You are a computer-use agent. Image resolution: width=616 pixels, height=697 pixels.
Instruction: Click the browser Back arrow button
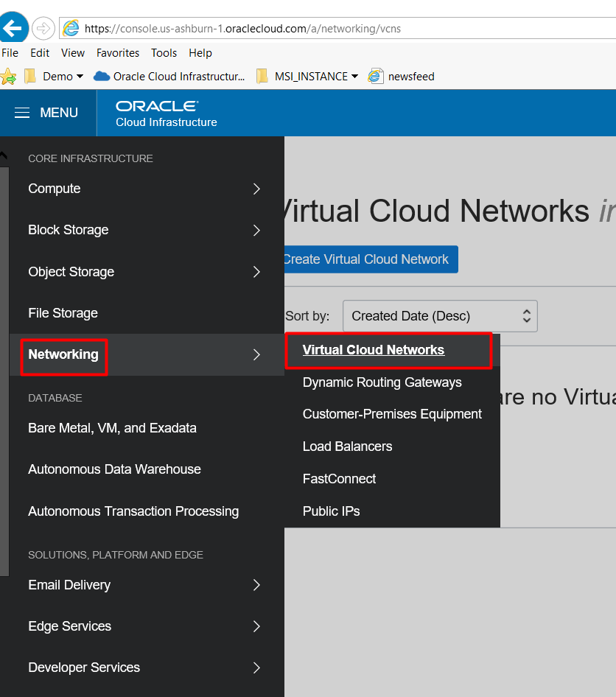pos(13,28)
